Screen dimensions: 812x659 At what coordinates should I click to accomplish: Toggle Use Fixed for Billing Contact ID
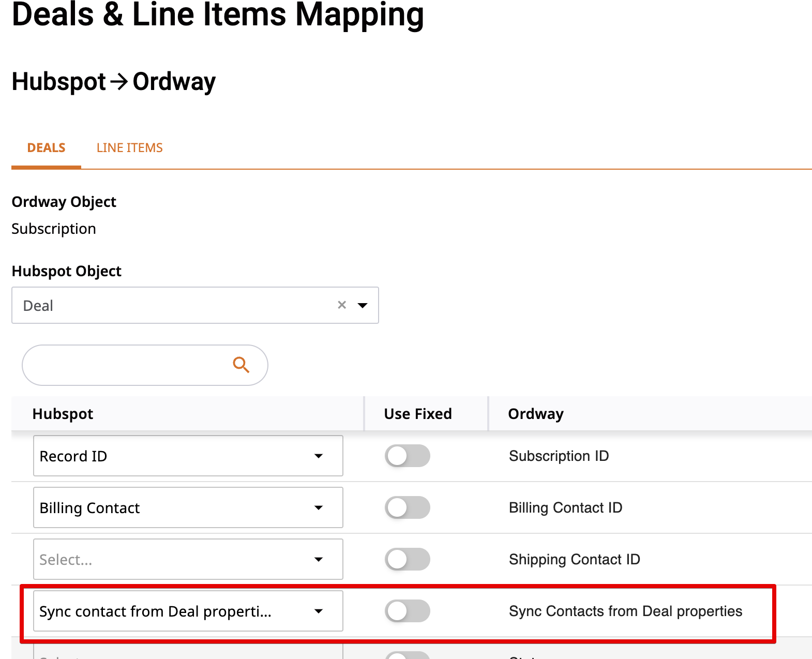pyautogui.click(x=407, y=507)
